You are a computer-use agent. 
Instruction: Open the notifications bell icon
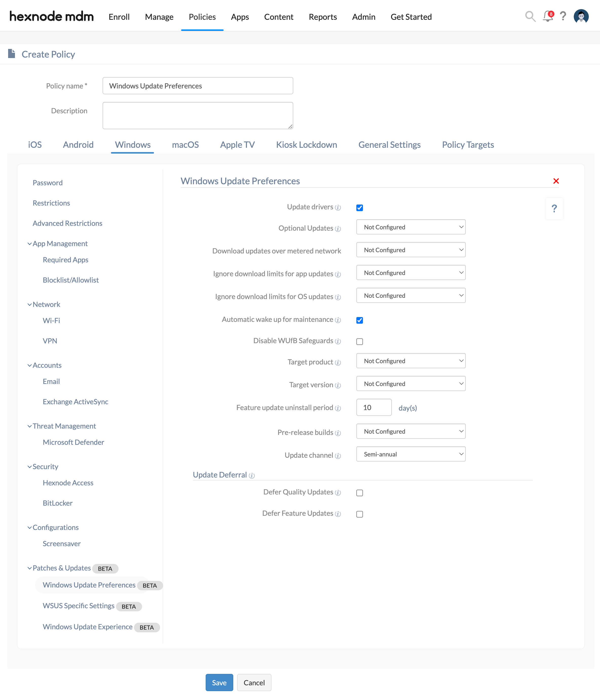pos(548,16)
